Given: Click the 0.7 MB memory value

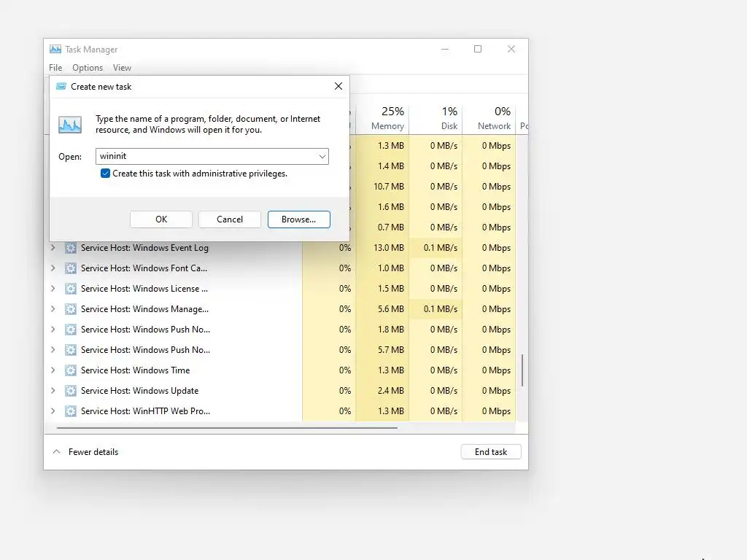Looking at the screenshot, I should pyautogui.click(x=391, y=227).
